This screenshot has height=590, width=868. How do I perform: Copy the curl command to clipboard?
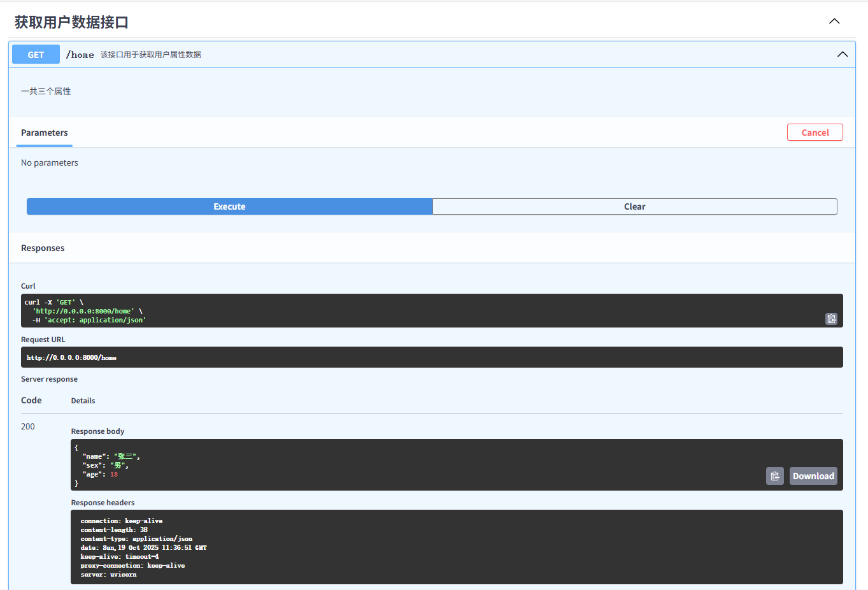pyautogui.click(x=831, y=319)
